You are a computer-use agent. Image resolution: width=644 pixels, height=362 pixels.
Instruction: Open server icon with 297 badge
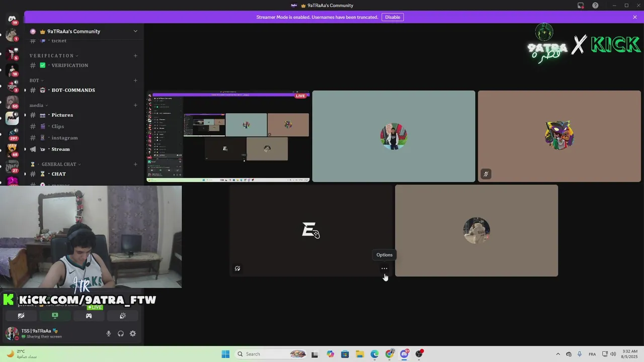(12, 134)
